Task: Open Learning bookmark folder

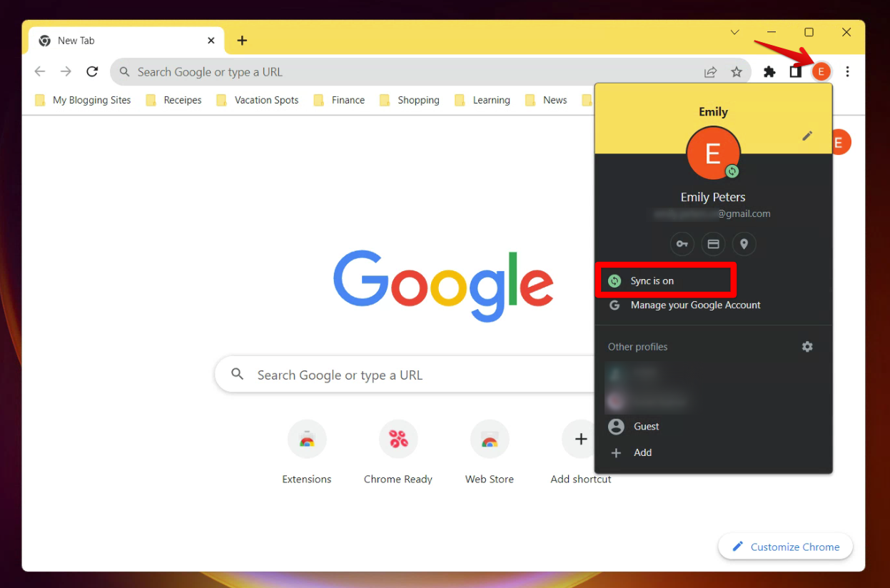Action: (x=482, y=100)
